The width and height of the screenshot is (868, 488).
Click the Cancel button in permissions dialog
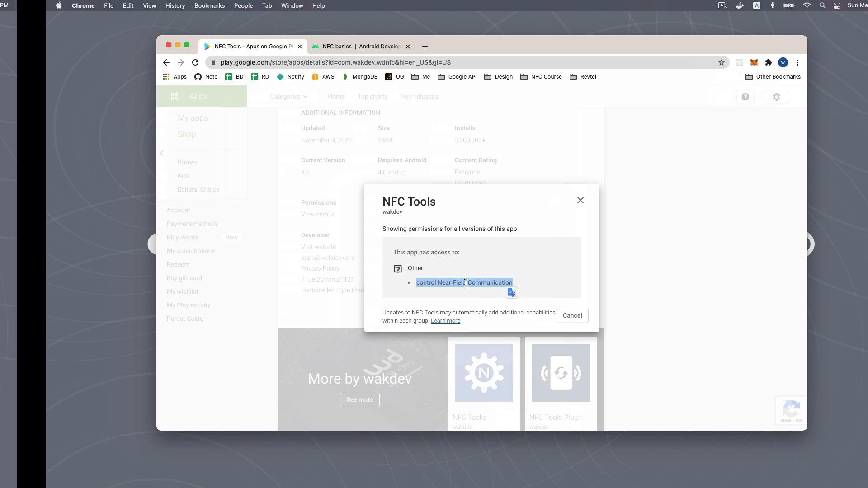pos(572,314)
